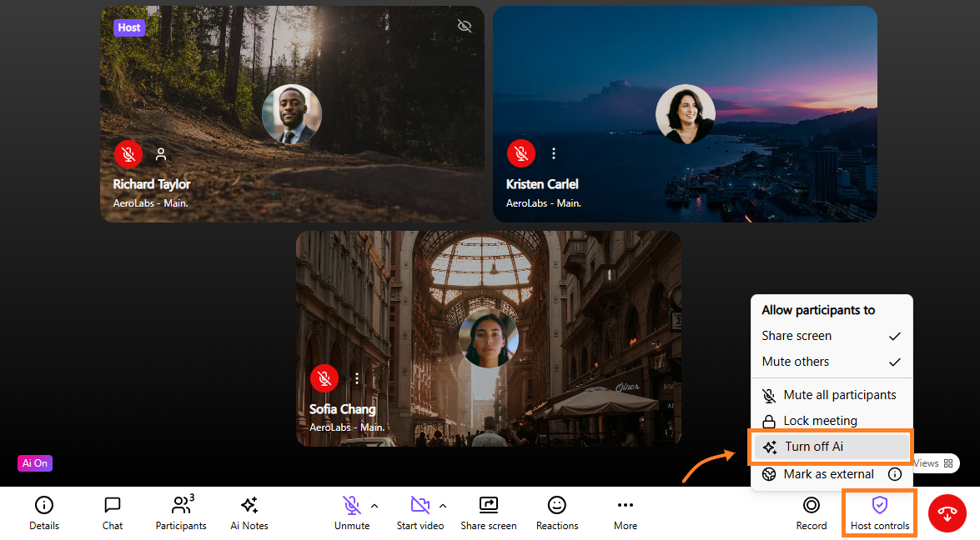Open the three-dot menu on Kristen Carlel's tile
Viewport: 980px width, 540px height.
click(554, 153)
